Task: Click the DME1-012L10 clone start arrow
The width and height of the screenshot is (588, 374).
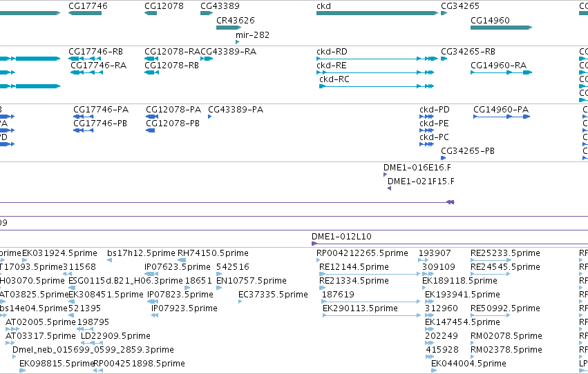Action: pos(314,244)
